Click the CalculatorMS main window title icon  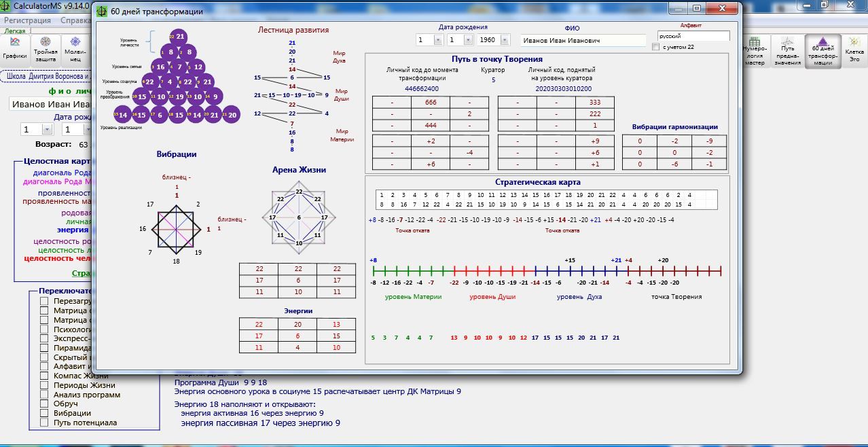point(5,5)
